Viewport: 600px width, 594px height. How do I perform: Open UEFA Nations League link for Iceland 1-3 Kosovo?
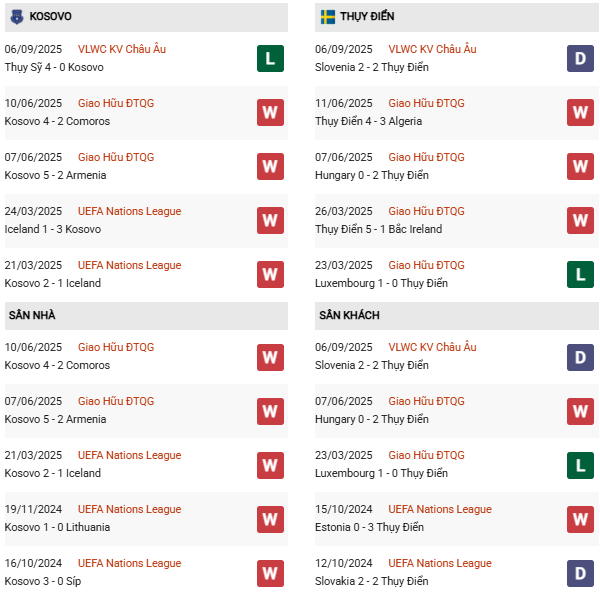(x=130, y=211)
